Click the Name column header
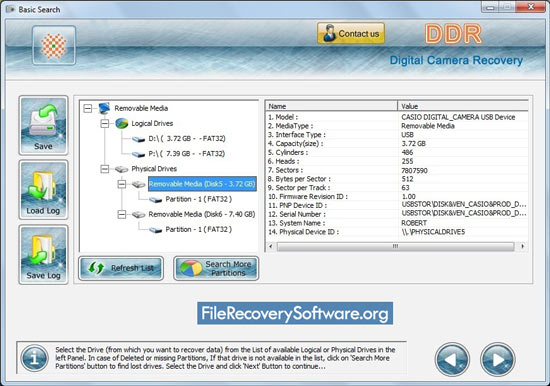The height and width of the screenshot is (386, 550). 331,106
